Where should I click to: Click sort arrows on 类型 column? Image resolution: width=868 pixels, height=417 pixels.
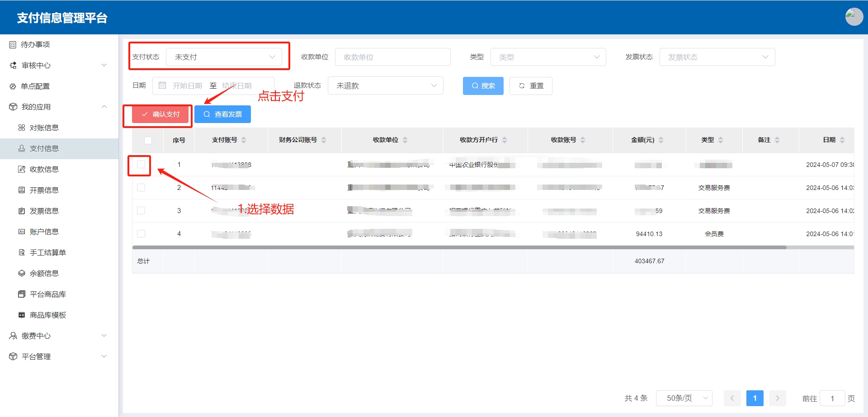click(721, 140)
